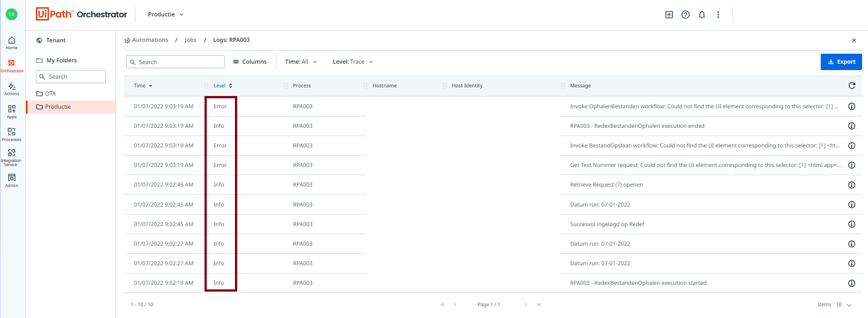Click the notifications bell icon
The height and width of the screenshot is (318, 868).
[702, 15]
